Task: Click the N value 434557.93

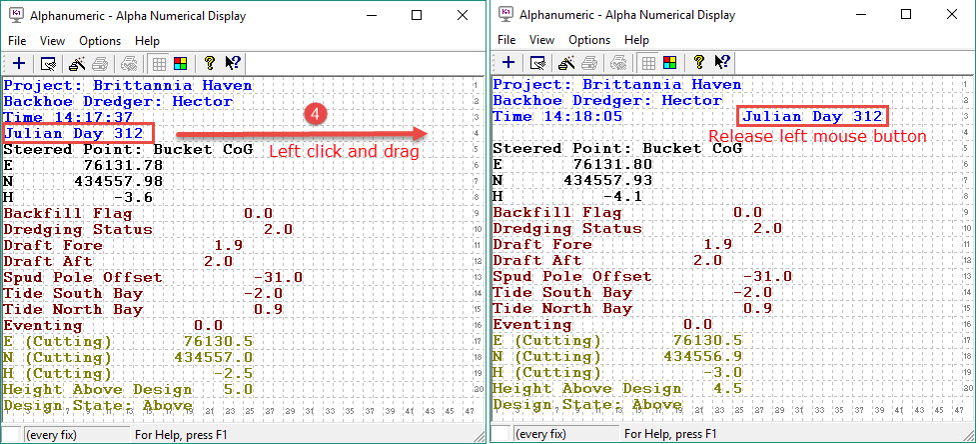Action: click(x=607, y=180)
